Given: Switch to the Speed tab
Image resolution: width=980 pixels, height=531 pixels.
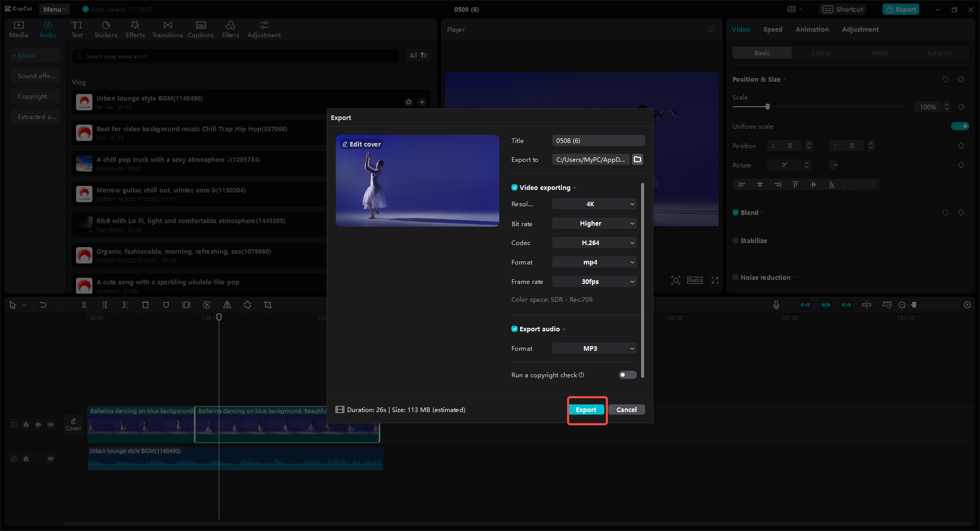Looking at the screenshot, I should [x=772, y=29].
